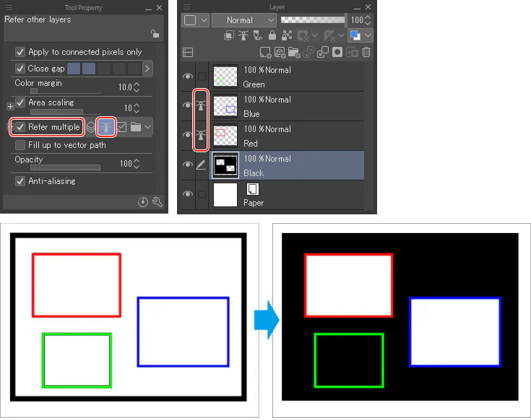Click the Change Layer Color icon

pyautogui.click(x=355, y=35)
